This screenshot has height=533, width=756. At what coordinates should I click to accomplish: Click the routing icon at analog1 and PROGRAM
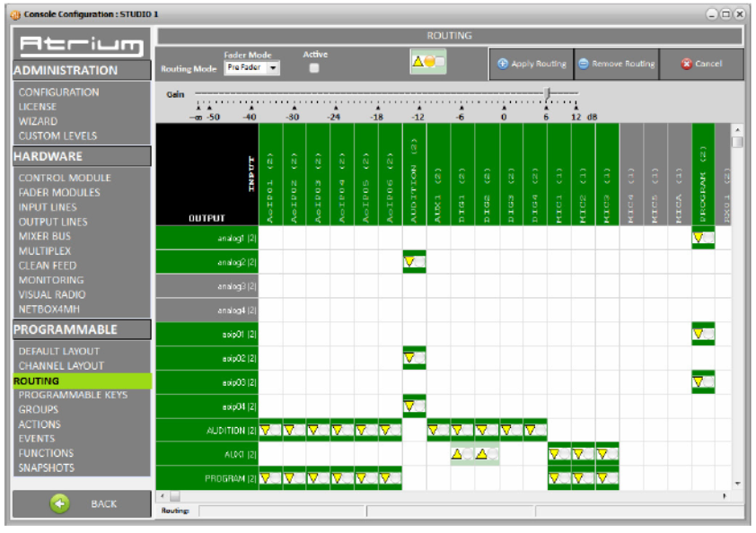(703, 238)
